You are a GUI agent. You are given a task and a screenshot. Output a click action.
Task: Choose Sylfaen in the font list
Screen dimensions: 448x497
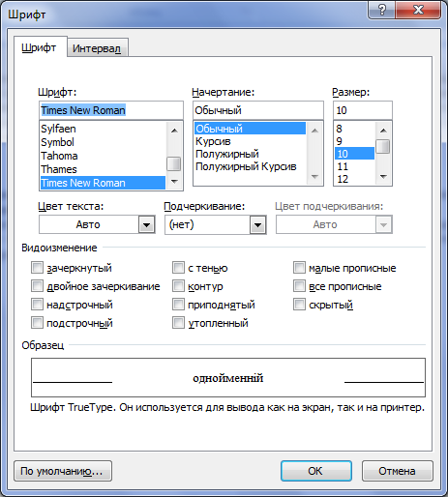click(103, 129)
